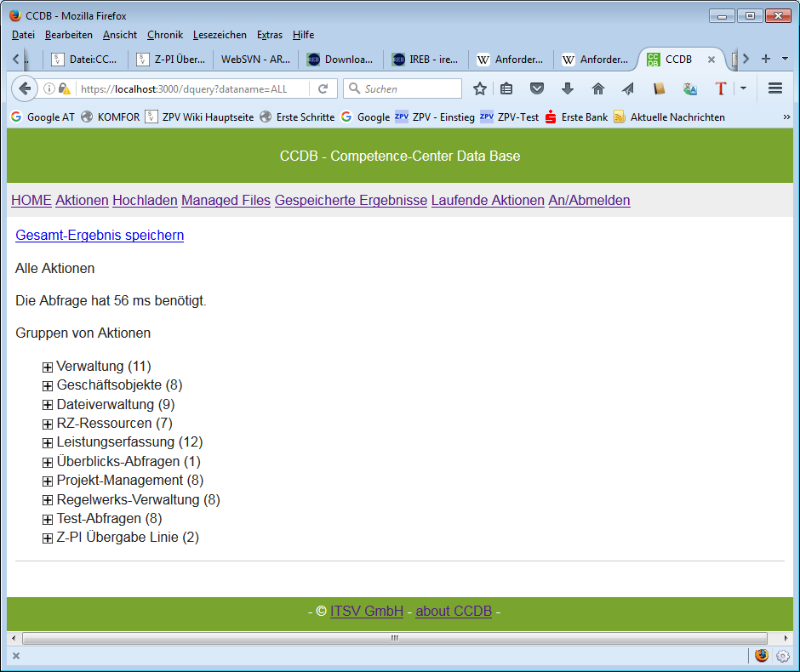The height and width of the screenshot is (672, 800).
Task: Switch to the WebSVN tab
Action: (255, 60)
